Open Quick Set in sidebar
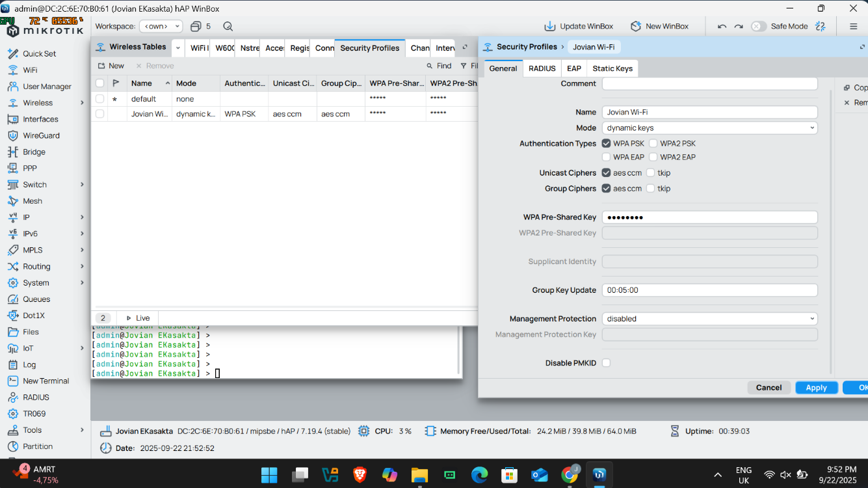 [39, 54]
